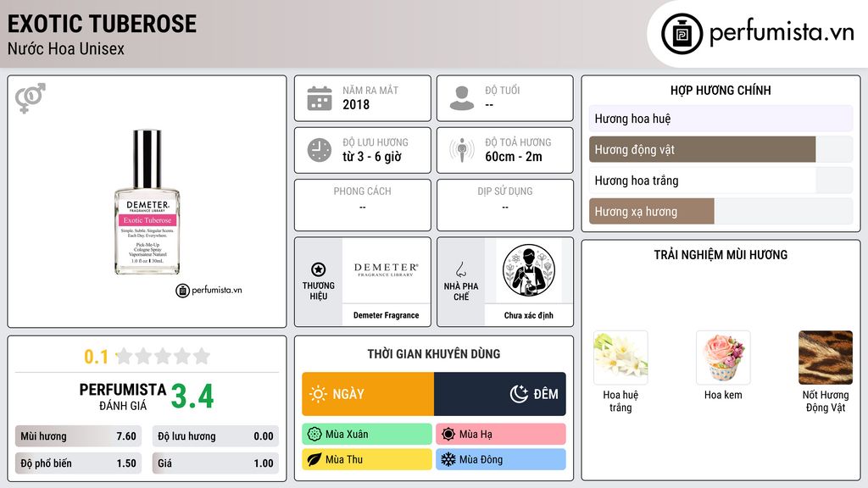Click the PHONG CÁCH style card
The height and width of the screenshot is (488, 868).
[x=363, y=205]
